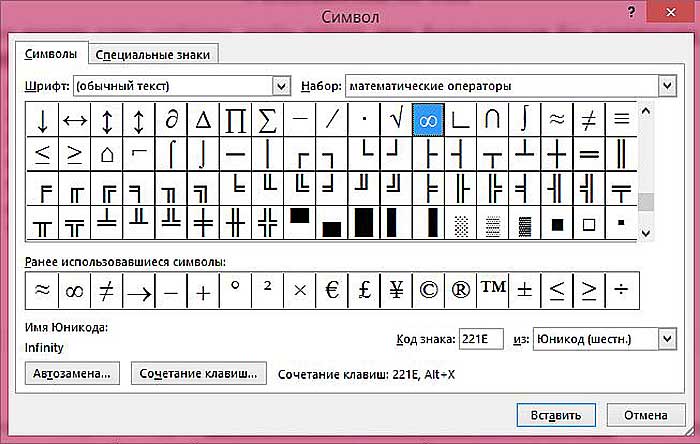Select the infinity symbol in the grid

click(428, 121)
